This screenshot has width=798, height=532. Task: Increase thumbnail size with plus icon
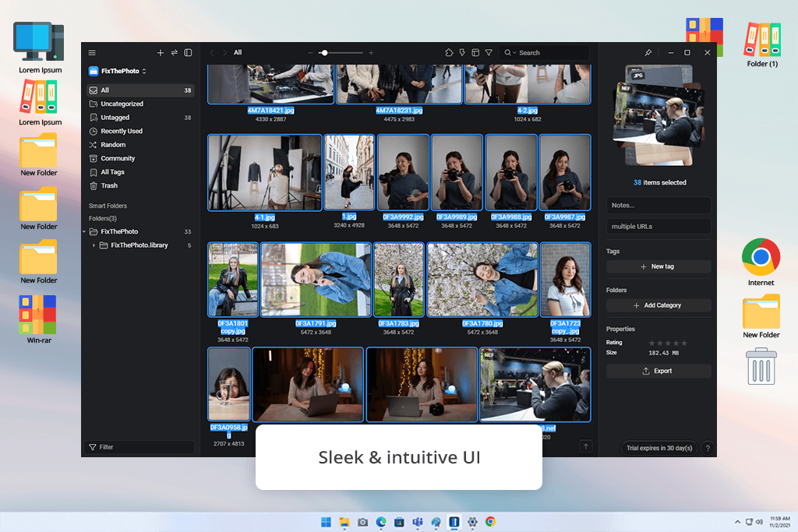tap(371, 53)
